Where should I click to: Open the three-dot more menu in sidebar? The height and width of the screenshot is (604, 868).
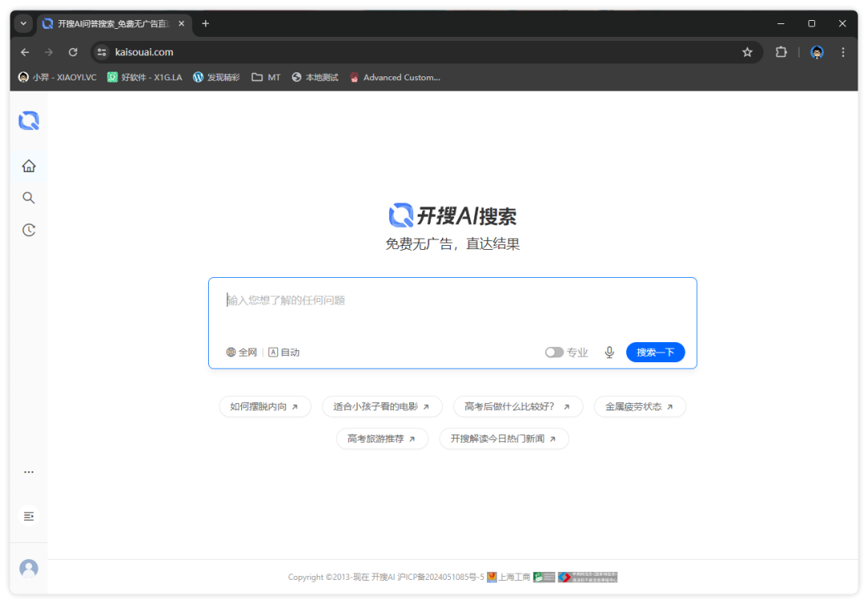29,471
